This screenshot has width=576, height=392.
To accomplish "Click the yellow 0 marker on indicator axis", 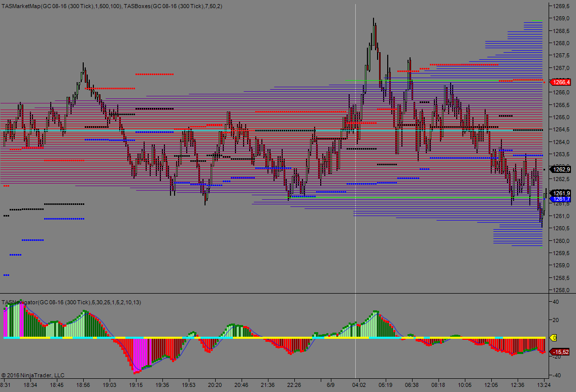I will pyautogui.click(x=554, y=338).
